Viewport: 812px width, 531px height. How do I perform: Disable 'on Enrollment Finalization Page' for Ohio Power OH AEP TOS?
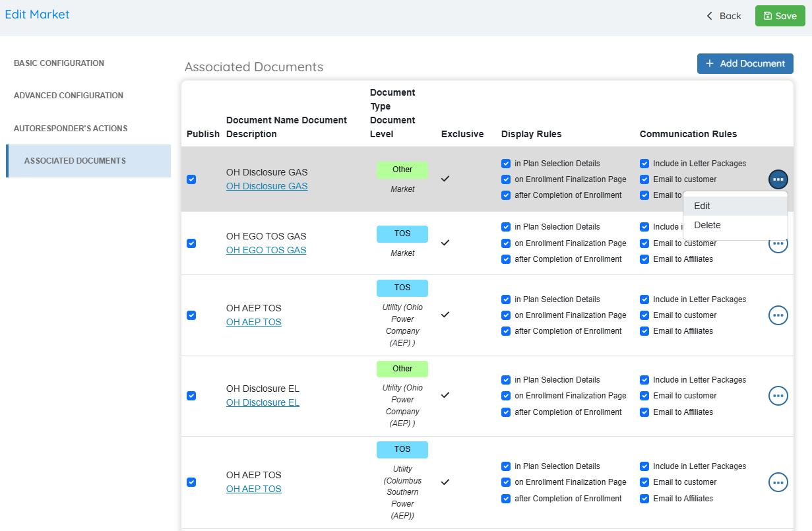[x=506, y=315]
